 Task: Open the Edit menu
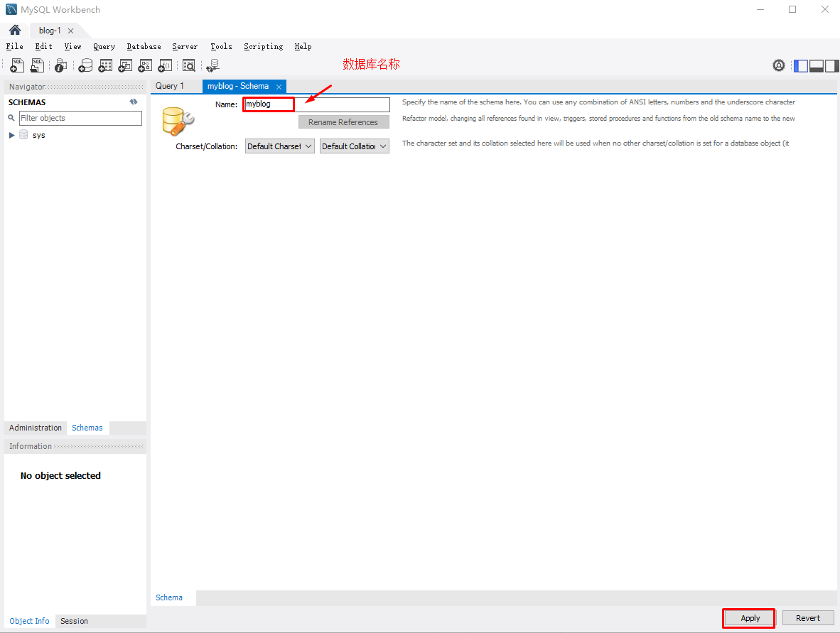(x=44, y=47)
